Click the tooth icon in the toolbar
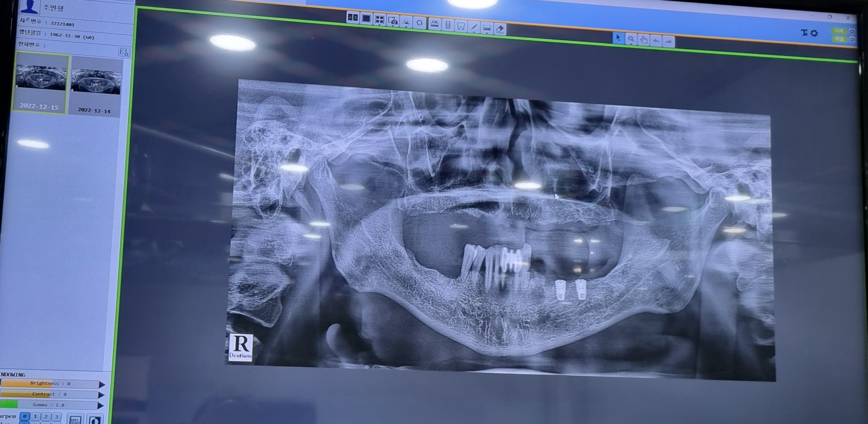The height and width of the screenshot is (424, 868). pos(460,26)
